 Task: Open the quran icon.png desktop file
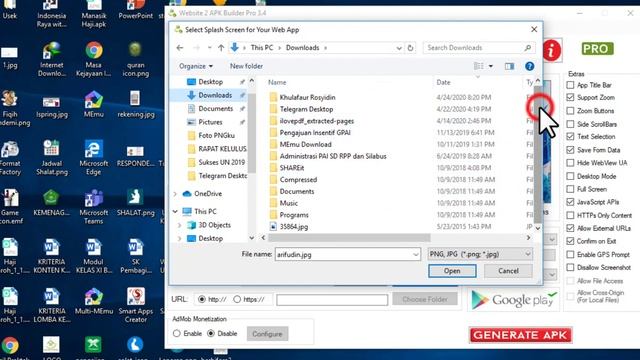point(136,59)
